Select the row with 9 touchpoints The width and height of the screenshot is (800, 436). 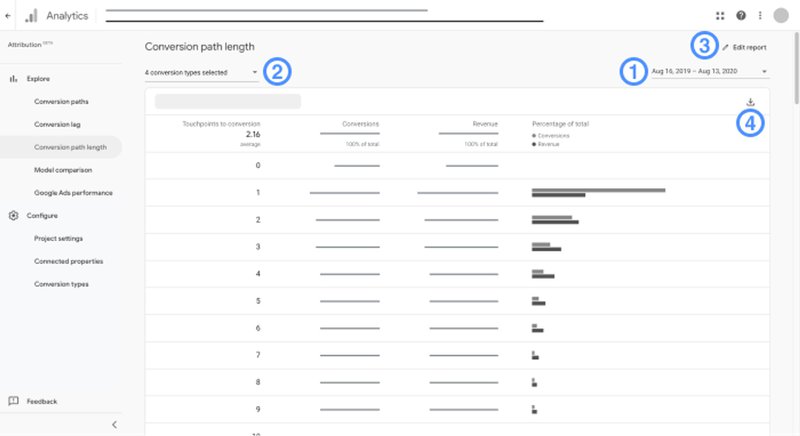coord(457,409)
